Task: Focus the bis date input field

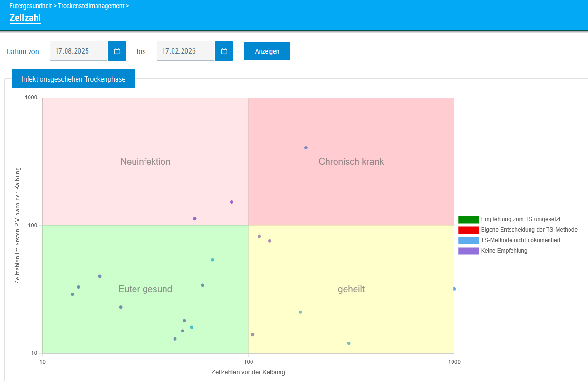Action: coord(185,51)
